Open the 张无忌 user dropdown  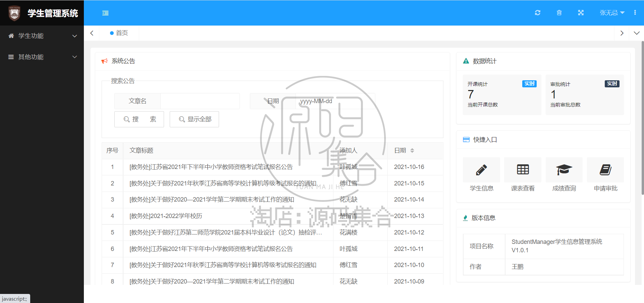(612, 13)
